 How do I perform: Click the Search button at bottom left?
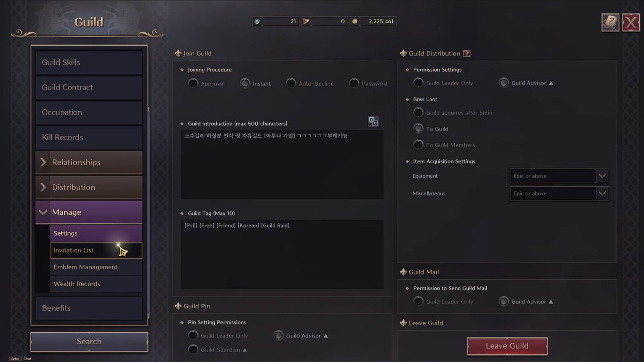point(89,341)
